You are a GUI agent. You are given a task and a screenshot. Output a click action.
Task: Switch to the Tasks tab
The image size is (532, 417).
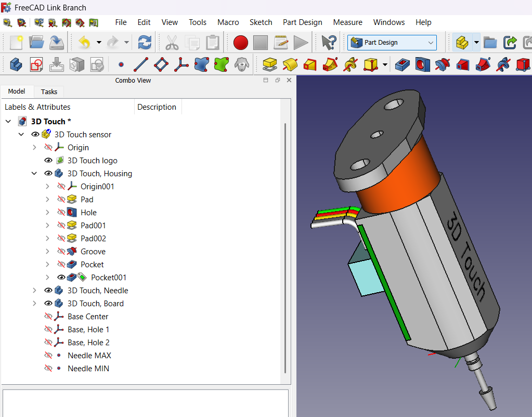tap(49, 92)
